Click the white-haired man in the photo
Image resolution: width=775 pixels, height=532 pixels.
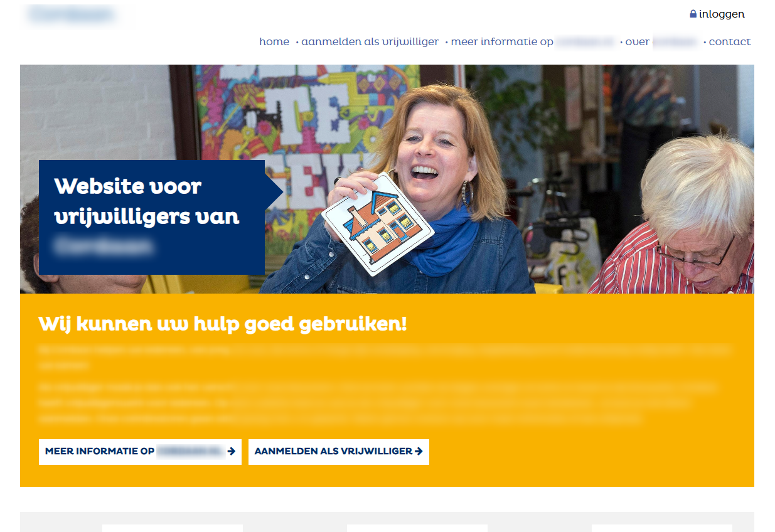click(x=684, y=220)
